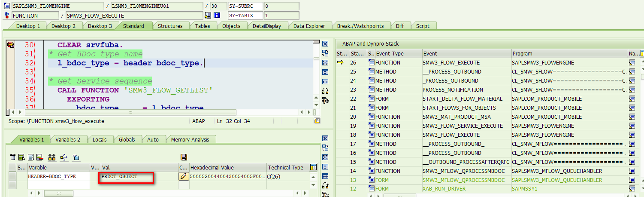Open source code tool services (headset icon)
Screen dimensions: 644x197
pyautogui.click(x=325, y=91)
